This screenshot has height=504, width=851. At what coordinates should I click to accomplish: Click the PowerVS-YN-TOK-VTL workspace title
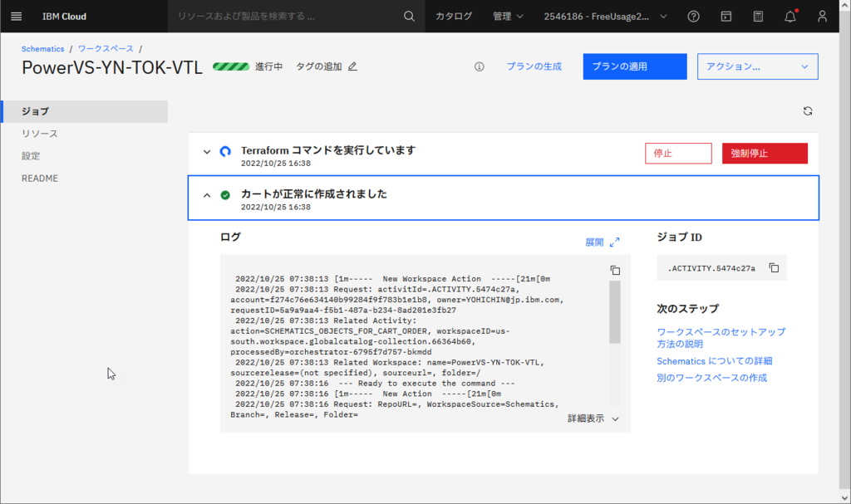[x=112, y=67]
